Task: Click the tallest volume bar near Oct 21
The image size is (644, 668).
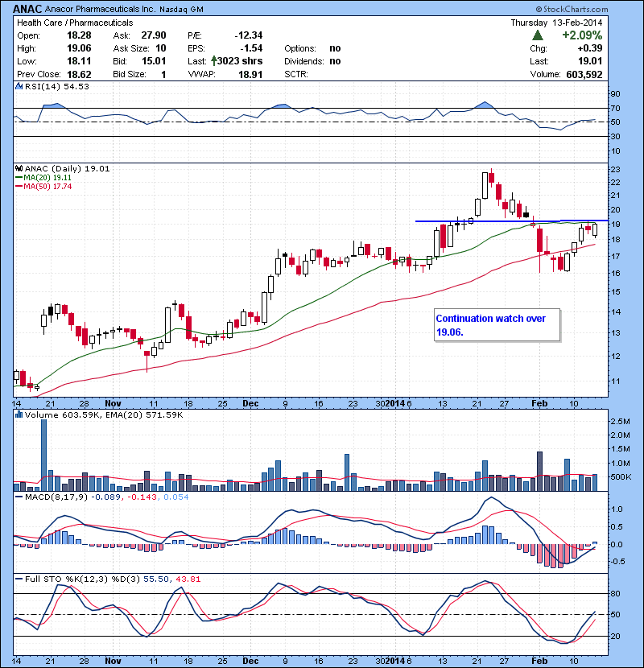Action: point(43,455)
